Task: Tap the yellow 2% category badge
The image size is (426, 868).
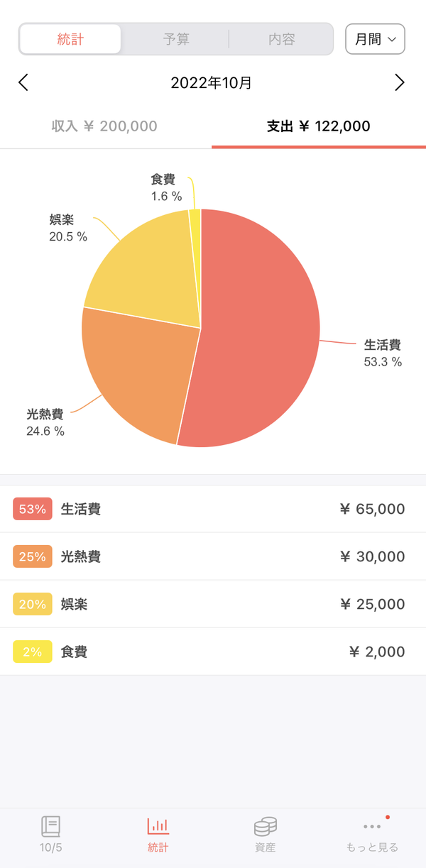Action: [x=33, y=652]
